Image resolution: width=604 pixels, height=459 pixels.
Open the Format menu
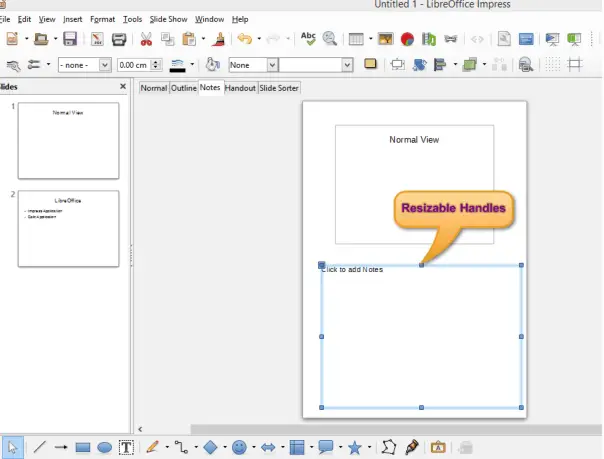[102, 19]
